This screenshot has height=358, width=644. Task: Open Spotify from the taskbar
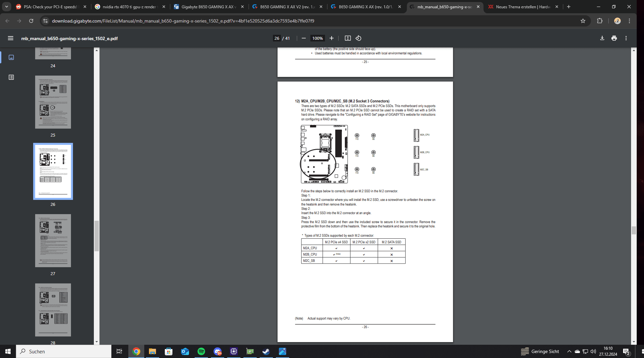point(201,351)
